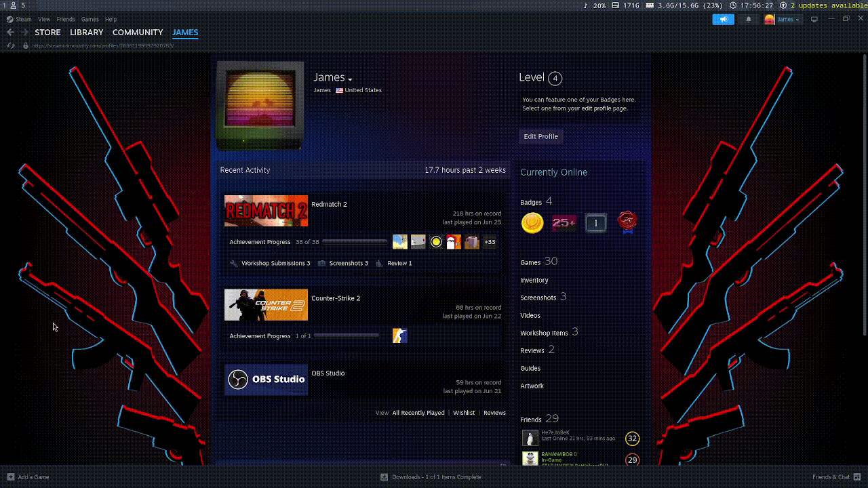Screen dimensions: 868x488
Task: Open the Reviews 2 sidebar link
Action: pos(538,350)
